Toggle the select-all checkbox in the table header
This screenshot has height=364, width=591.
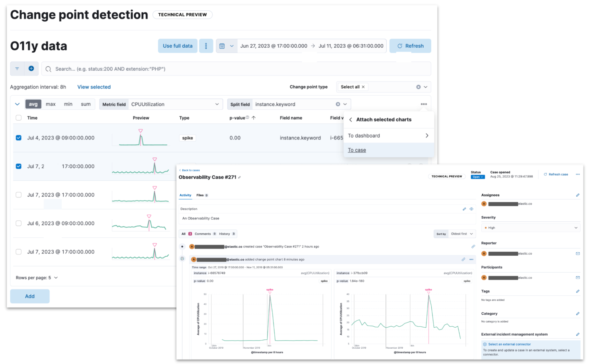pos(19,117)
